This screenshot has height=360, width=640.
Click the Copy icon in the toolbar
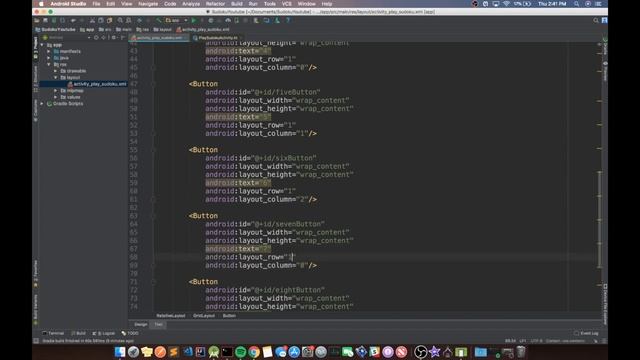[x=100, y=20]
